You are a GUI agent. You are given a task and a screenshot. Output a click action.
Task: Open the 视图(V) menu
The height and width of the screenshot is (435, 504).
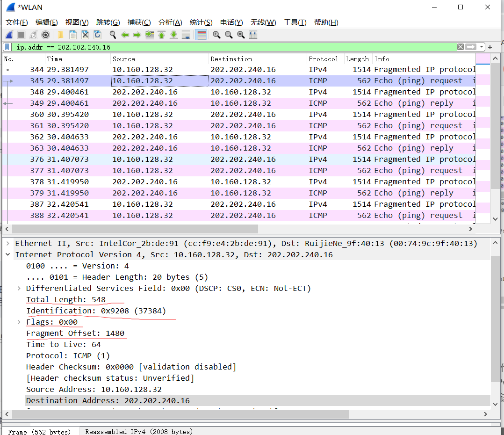click(77, 22)
